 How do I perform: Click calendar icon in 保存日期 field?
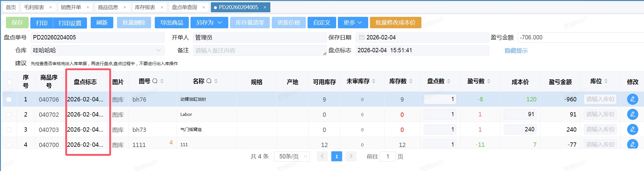(x=362, y=37)
